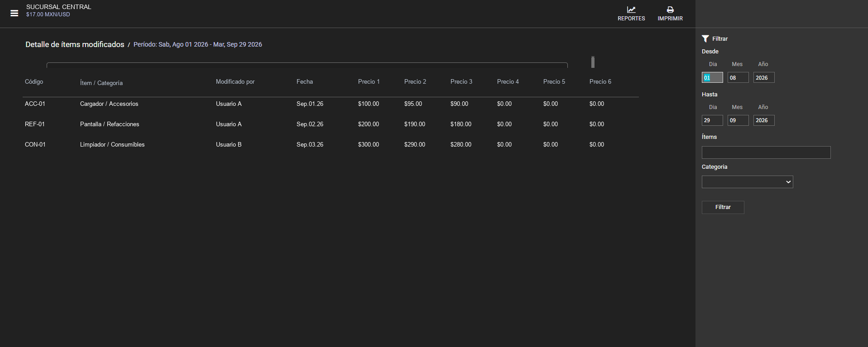Click the Limpiador / Consumibles item
This screenshot has height=347, width=868.
[112, 145]
